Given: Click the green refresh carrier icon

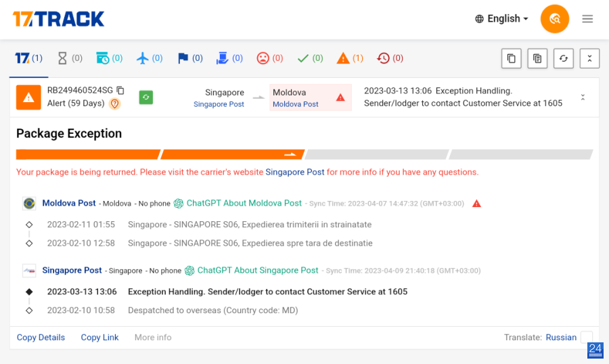Looking at the screenshot, I should point(146,97).
